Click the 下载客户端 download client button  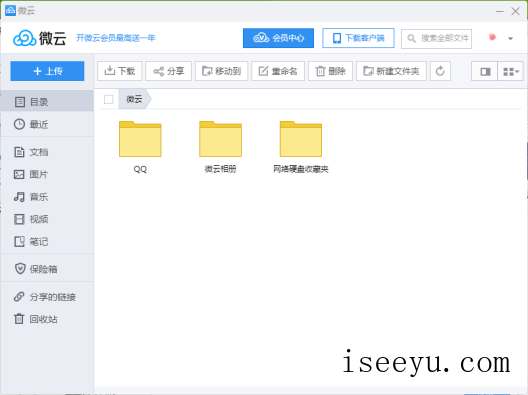click(x=358, y=38)
